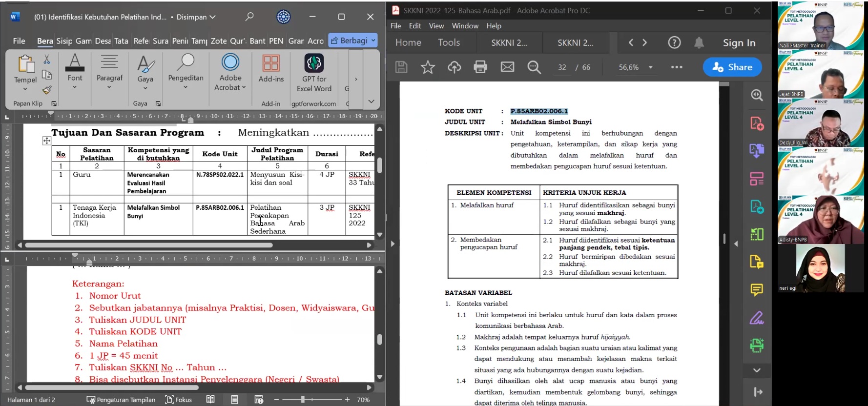Click the email envelope icon in Acrobat

[507, 67]
